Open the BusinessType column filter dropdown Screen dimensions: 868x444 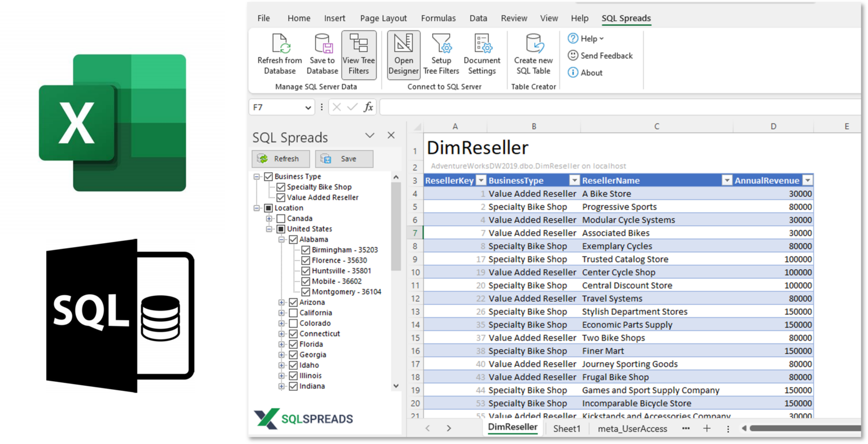point(574,180)
